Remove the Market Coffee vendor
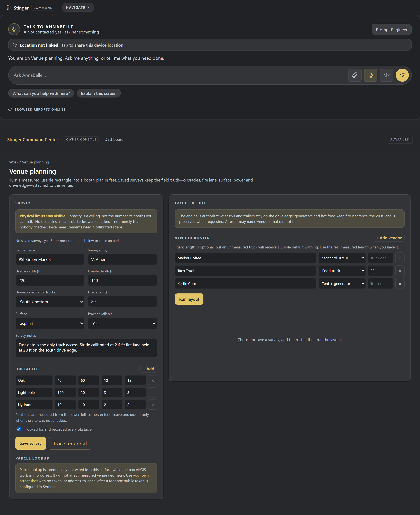420x515 pixels. tap(400, 258)
